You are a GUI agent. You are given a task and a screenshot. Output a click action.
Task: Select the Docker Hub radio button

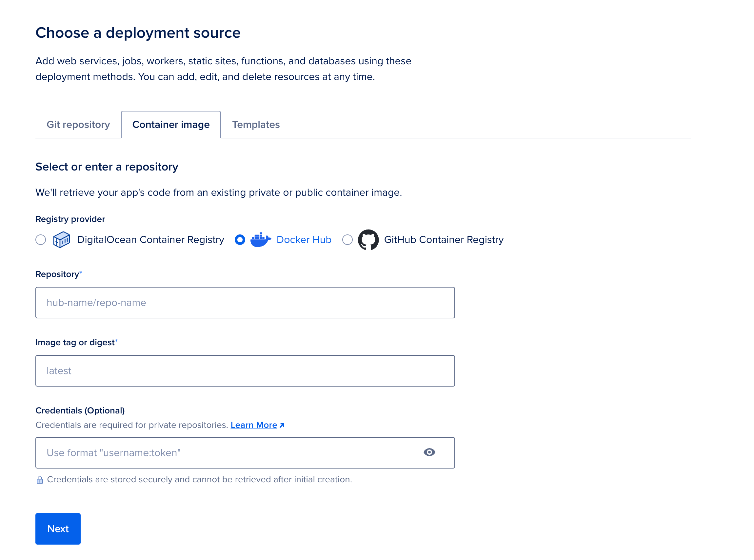click(240, 240)
